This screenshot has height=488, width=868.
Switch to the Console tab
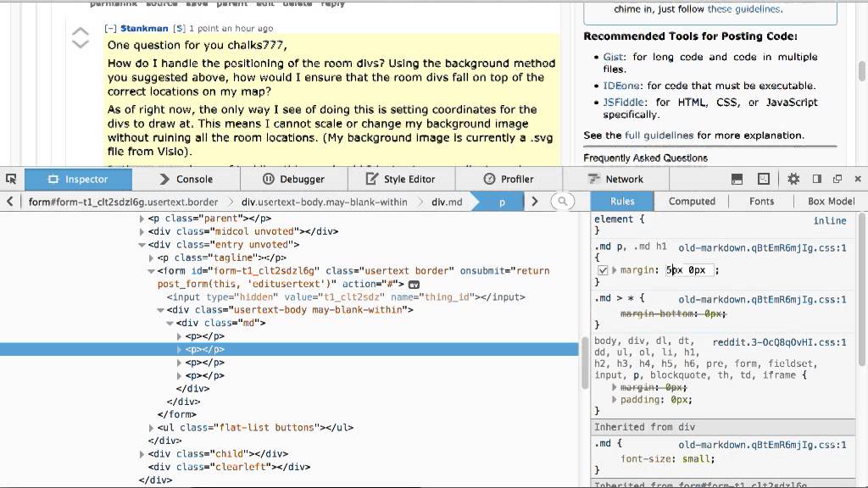pyautogui.click(x=186, y=180)
